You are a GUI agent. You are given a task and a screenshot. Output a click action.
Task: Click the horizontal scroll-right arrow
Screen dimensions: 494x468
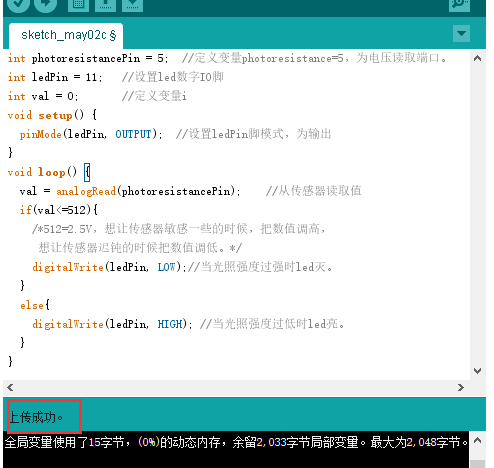coord(461,387)
